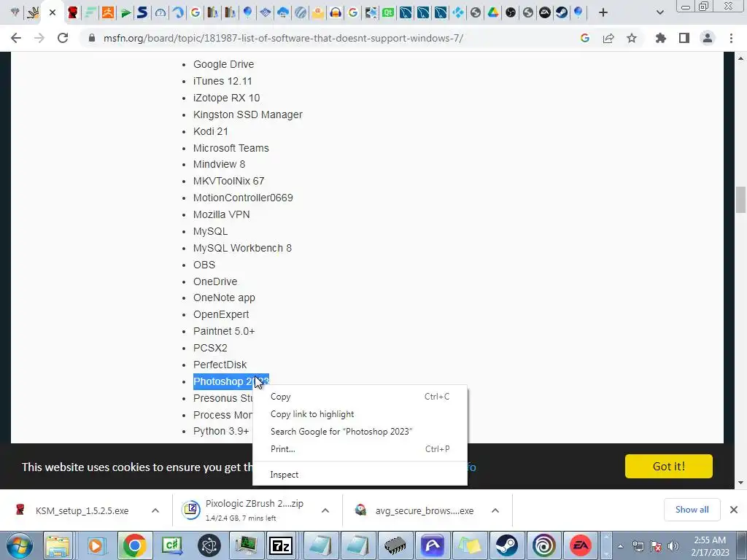Open the Chrome profile avatar

click(708, 38)
